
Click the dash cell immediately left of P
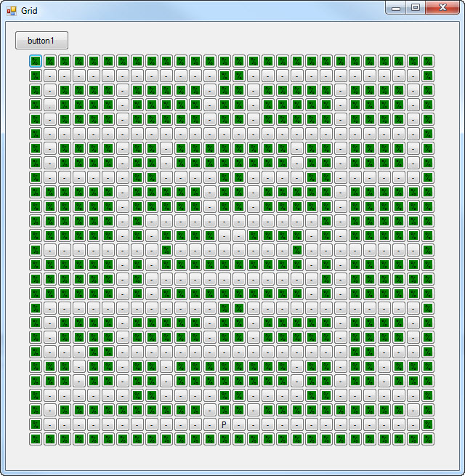210,424
